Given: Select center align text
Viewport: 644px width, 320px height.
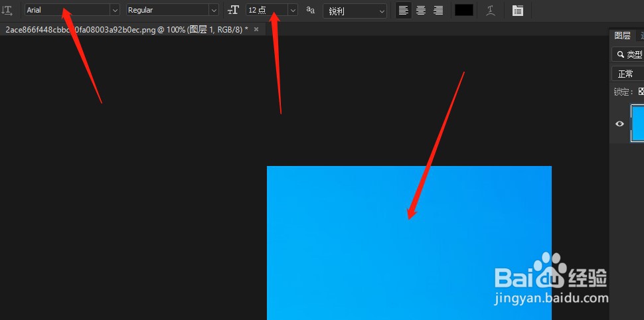Looking at the screenshot, I should 421,11.
